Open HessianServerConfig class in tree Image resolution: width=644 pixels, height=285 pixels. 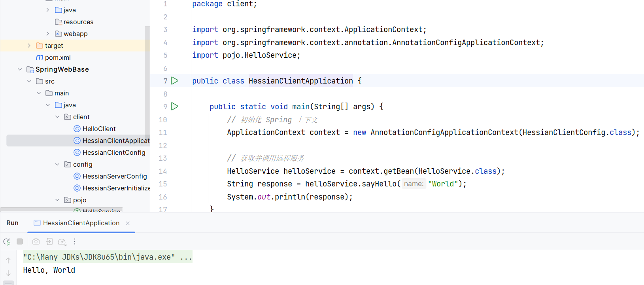115,176
